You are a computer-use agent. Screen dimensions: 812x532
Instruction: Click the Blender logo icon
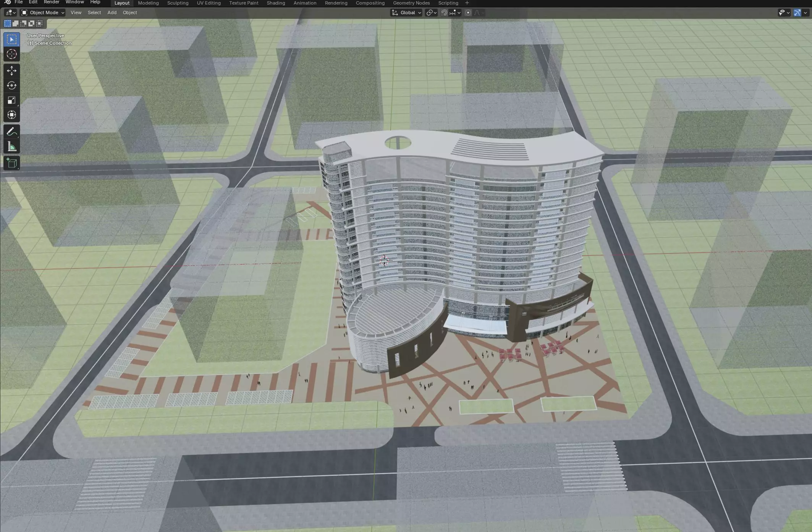point(7,2)
